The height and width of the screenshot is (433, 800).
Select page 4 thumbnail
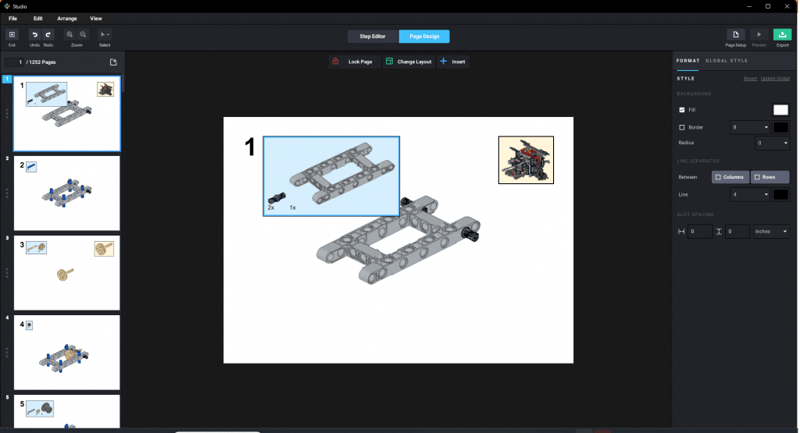tap(67, 352)
